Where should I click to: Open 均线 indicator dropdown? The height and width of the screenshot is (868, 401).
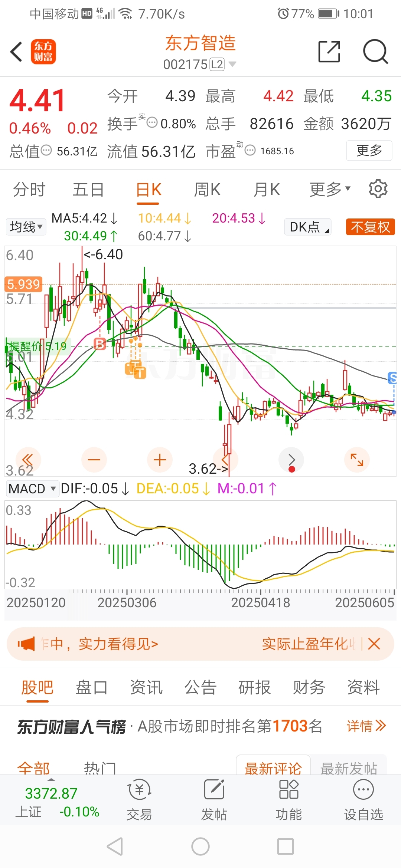26,226
